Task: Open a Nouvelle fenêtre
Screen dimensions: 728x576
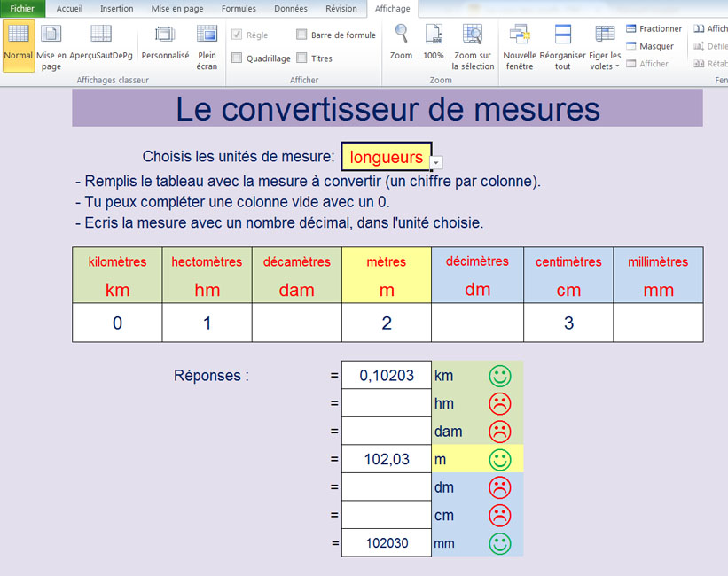Action: tap(520, 47)
